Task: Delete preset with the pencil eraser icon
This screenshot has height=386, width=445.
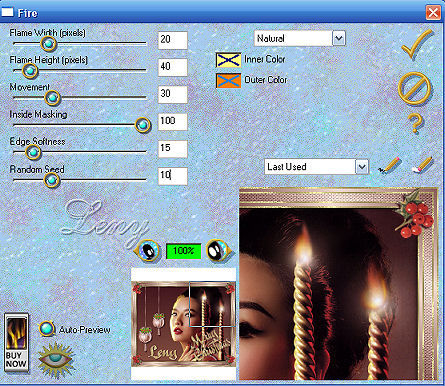Action: 423,165
